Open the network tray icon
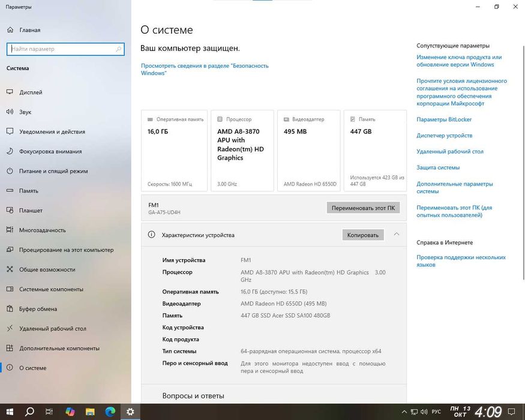 click(x=414, y=412)
